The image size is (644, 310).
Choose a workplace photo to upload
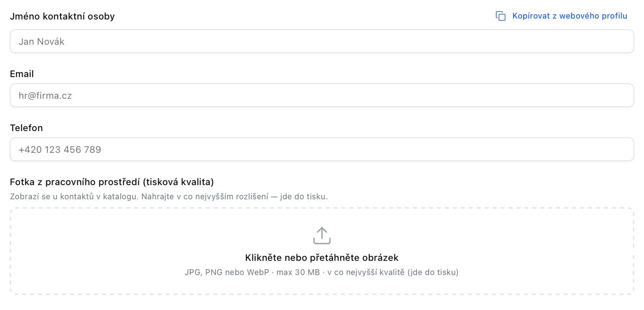pyautogui.click(x=322, y=251)
